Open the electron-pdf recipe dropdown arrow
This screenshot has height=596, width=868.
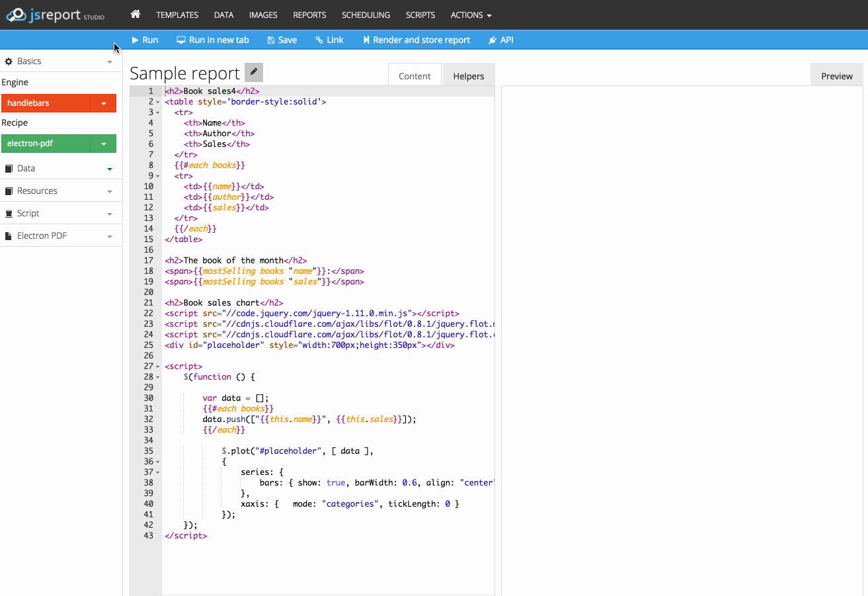click(x=104, y=144)
